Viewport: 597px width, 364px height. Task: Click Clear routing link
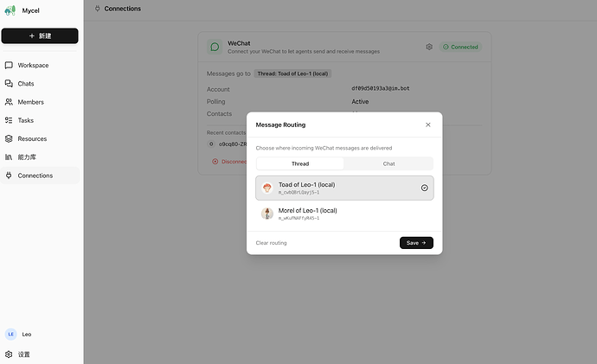(x=271, y=243)
